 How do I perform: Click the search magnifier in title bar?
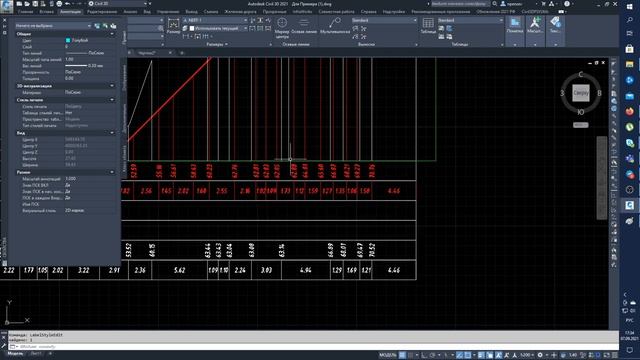[x=495, y=4]
